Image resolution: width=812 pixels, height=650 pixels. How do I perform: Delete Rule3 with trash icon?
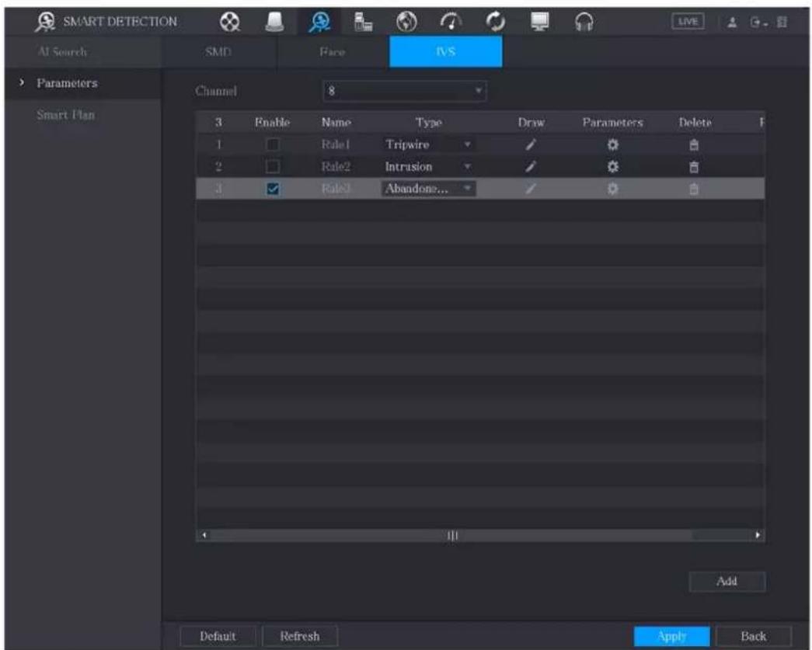click(x=695, y=189)
